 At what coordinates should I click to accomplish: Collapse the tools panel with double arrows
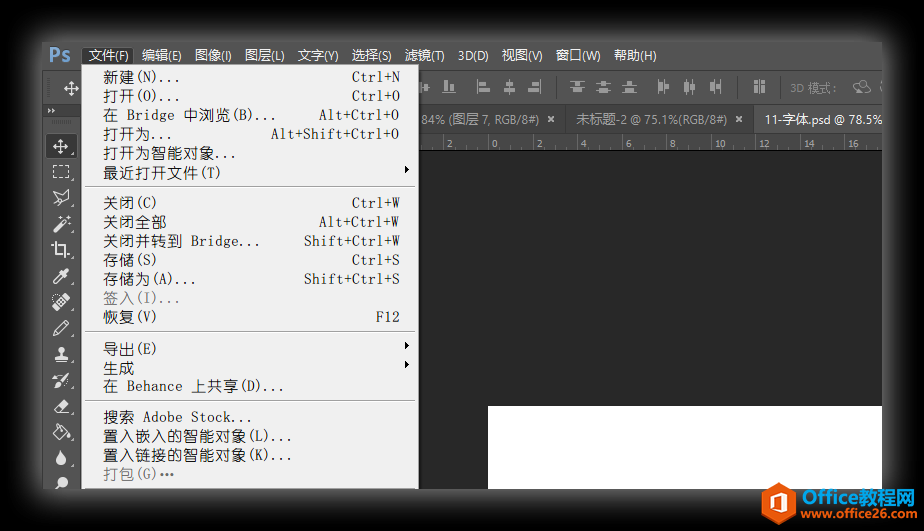51,110
